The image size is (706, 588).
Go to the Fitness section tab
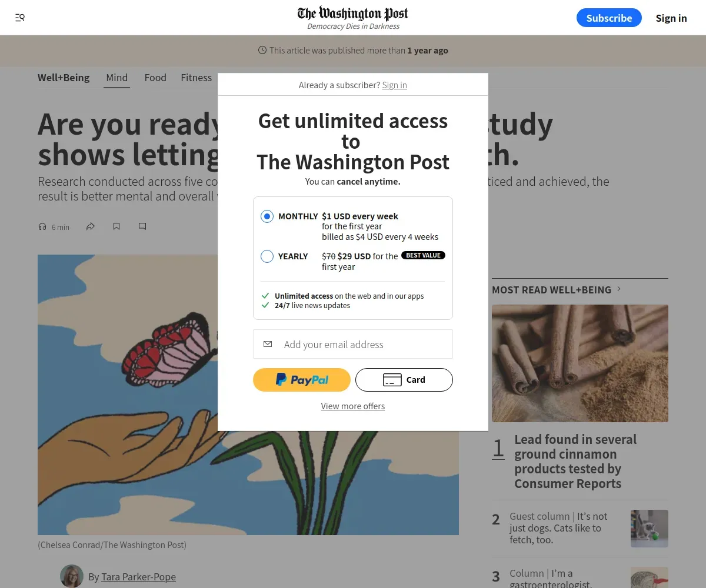[196, 78]
